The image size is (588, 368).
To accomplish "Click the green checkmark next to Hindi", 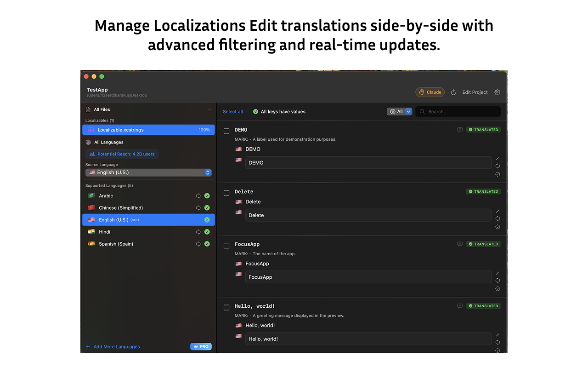I will (x=206, y=232).
